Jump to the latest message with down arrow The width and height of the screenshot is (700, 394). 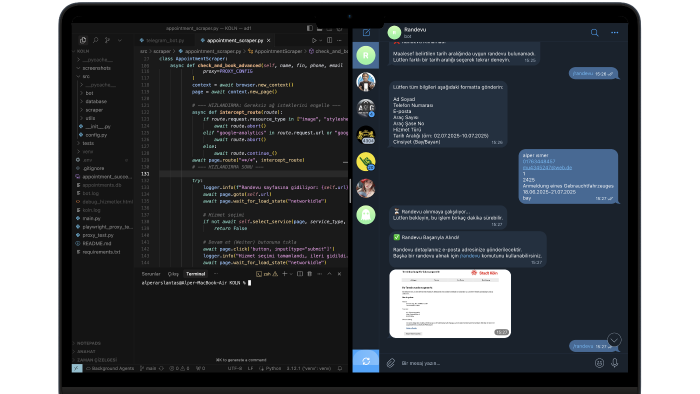614,340
